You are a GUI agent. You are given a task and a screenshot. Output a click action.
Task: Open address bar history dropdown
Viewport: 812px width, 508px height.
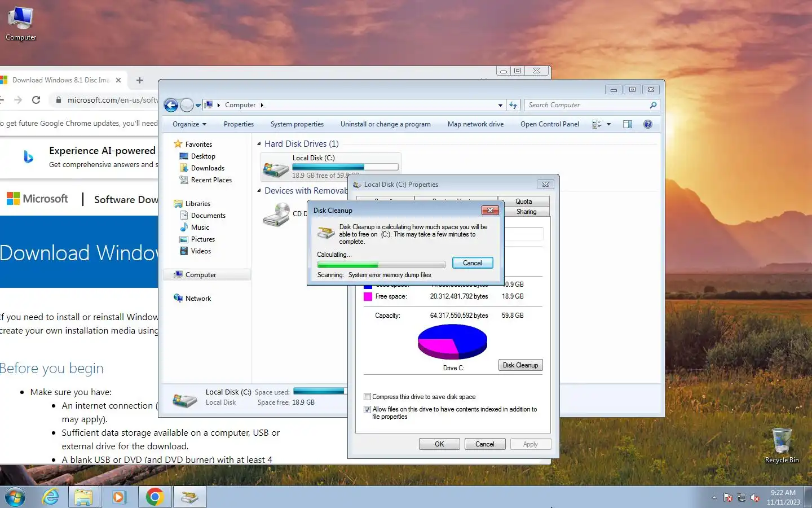500,105
